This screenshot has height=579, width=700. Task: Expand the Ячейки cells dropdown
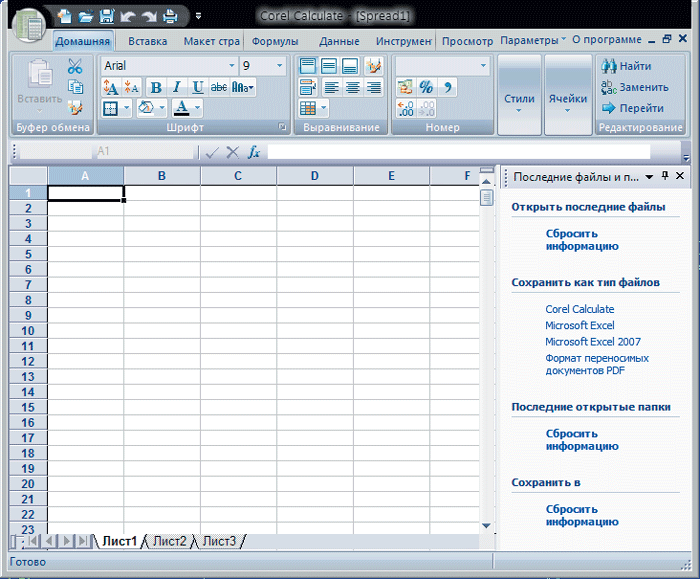568,98
